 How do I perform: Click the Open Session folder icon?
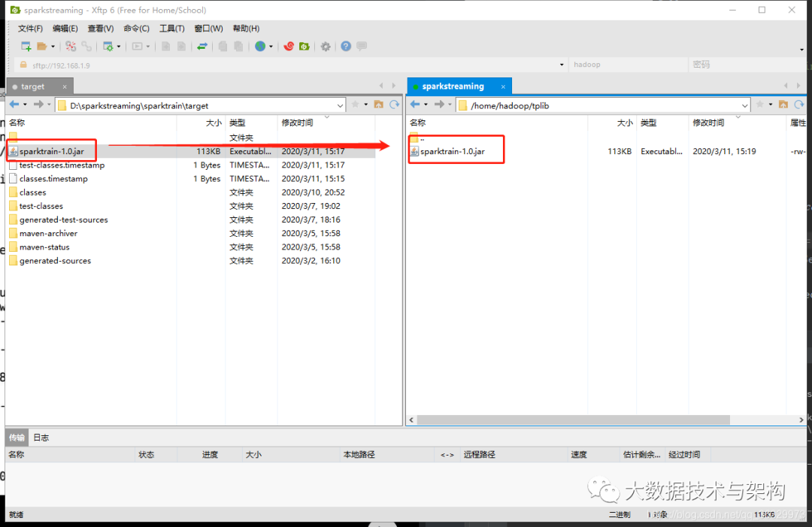[42, 47]
